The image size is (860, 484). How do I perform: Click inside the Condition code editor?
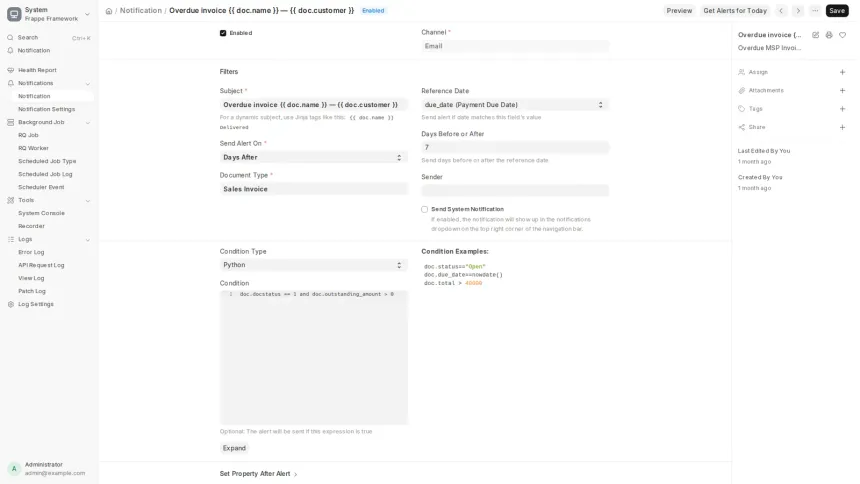[313, 357]
